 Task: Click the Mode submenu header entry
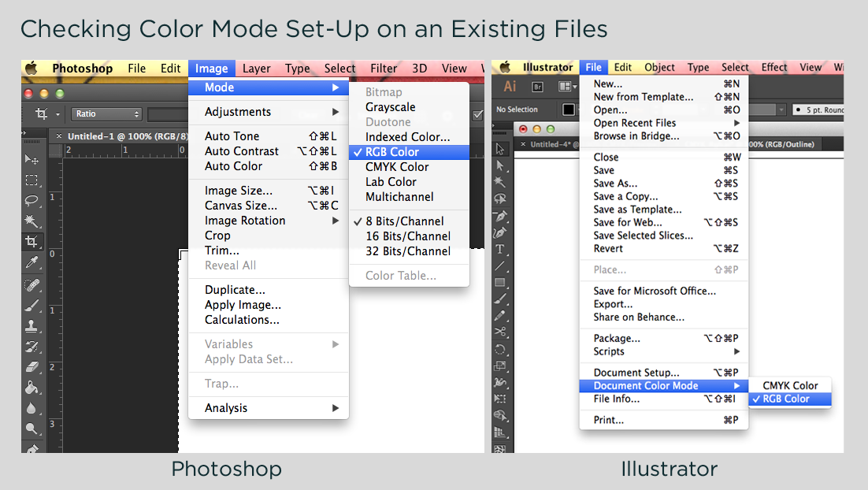click(x=269, y=87)
